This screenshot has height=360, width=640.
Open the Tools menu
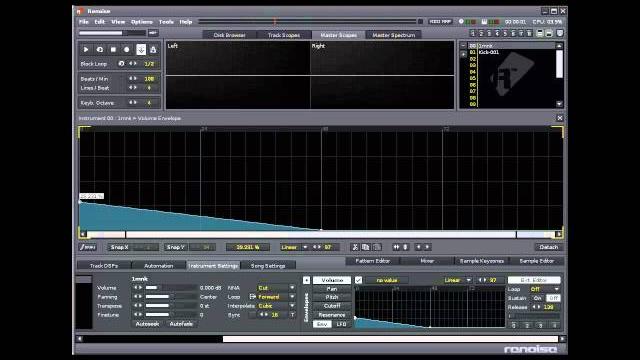coord(166,22)
